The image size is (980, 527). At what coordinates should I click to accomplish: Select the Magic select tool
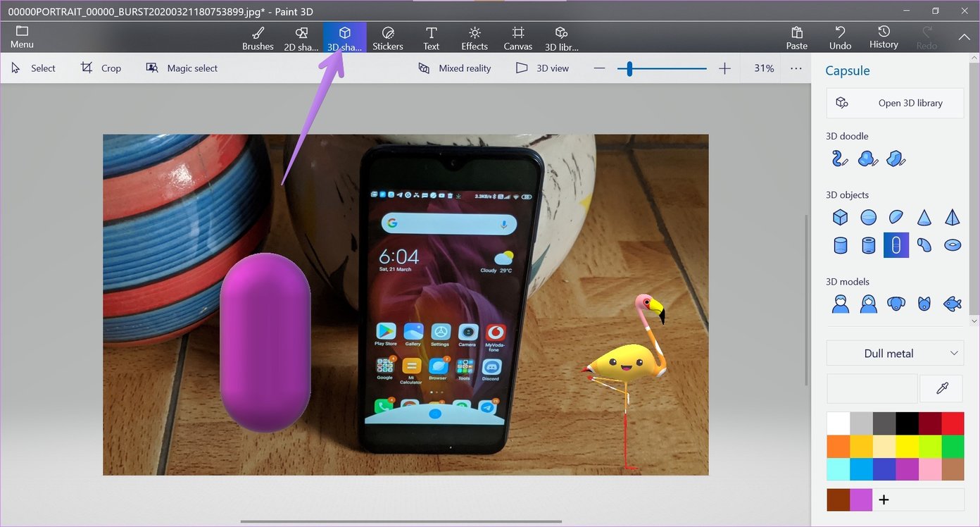pyautogui.click(x=182, y=68)
